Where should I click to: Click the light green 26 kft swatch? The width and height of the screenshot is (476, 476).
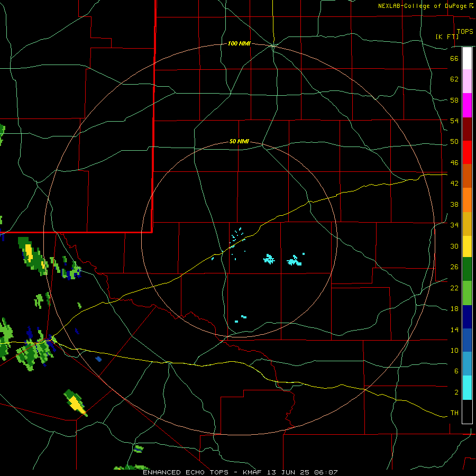[x=467, y=293]
